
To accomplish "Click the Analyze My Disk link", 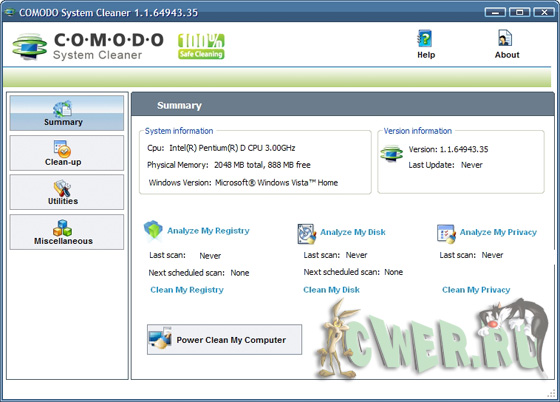I will pos(353,232).
